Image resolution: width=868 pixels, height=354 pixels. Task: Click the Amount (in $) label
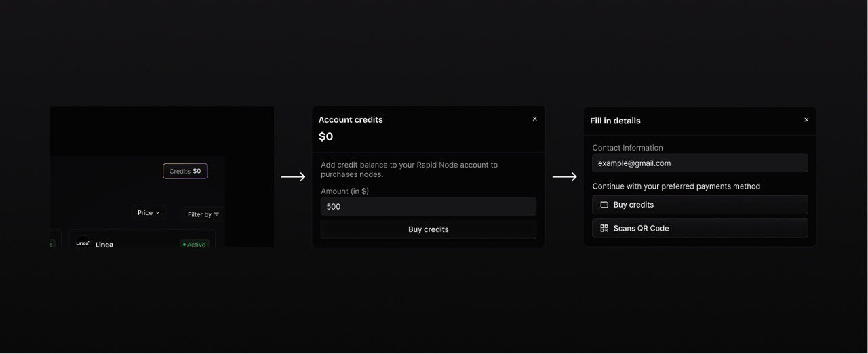[x=345, y=191]
